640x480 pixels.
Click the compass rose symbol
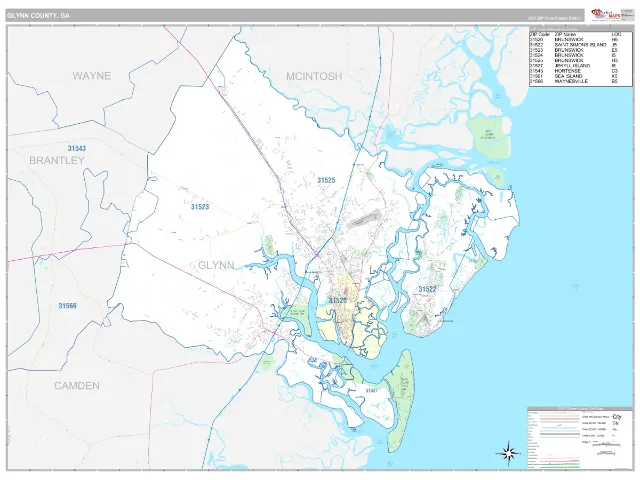508,453
